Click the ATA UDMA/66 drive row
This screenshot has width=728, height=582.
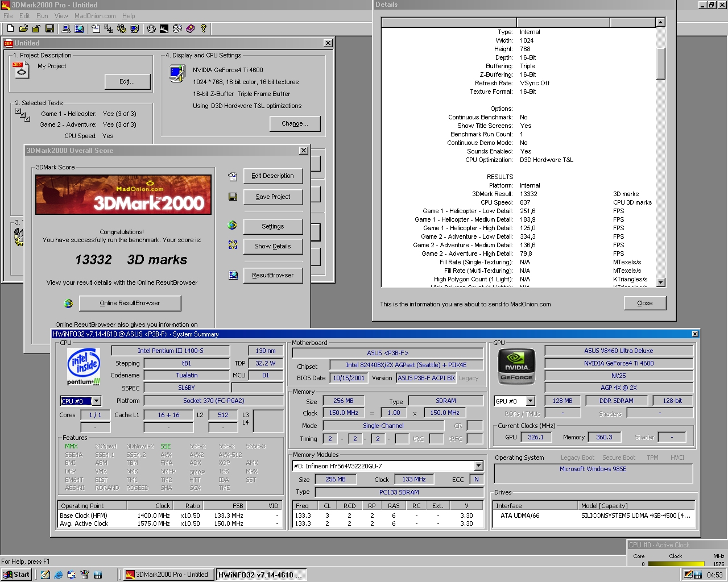click(594, 516)
